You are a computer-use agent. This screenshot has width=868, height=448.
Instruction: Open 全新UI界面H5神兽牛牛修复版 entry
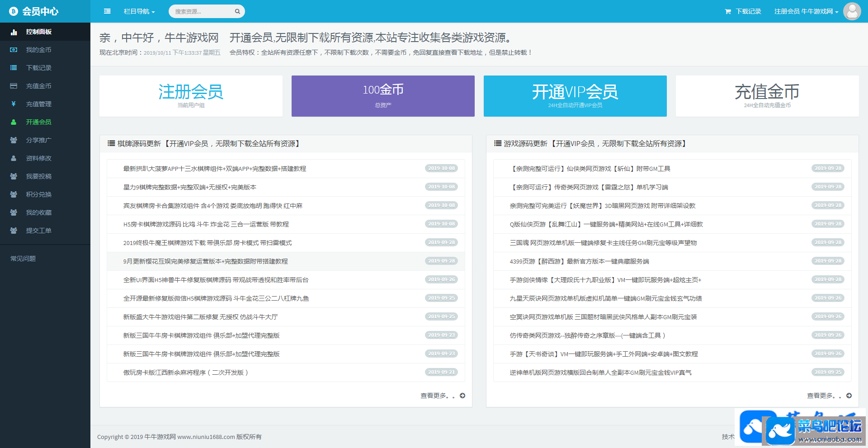[286, 280]
